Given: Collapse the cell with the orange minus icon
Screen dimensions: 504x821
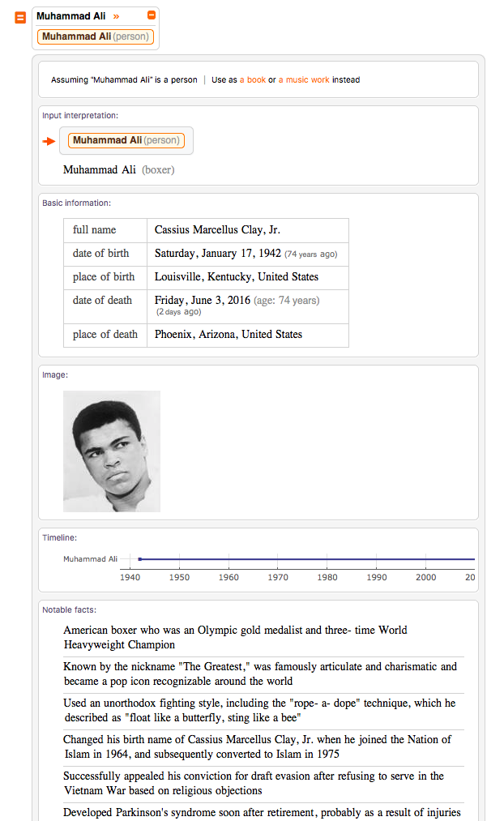Looking at the screenshot, I should (x=152, y=15).
